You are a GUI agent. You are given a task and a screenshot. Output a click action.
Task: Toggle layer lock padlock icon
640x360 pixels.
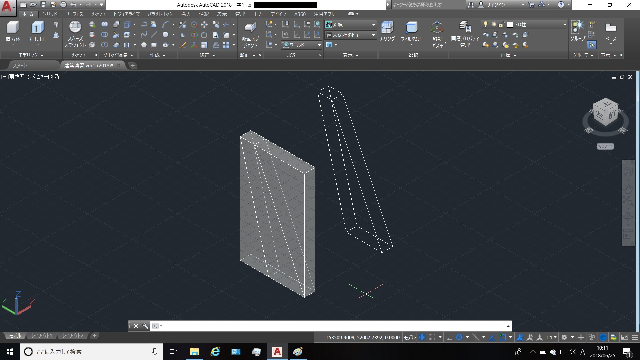[501, 24]
